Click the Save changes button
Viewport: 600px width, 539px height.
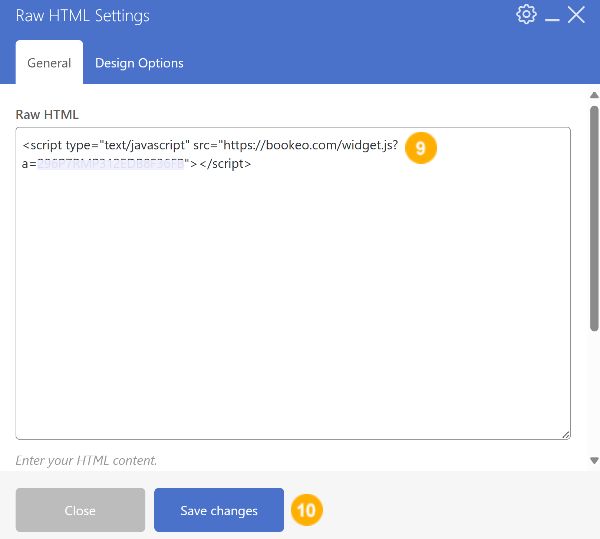(219, 510)
